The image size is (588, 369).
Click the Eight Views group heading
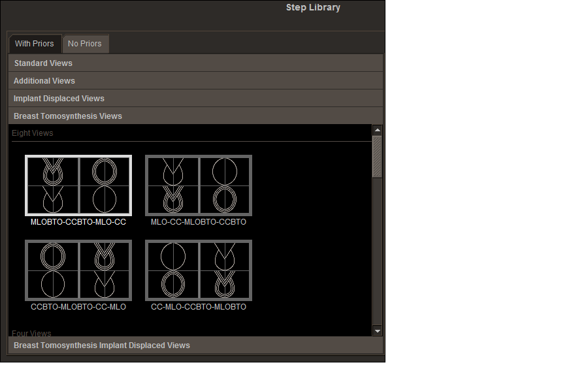[x=33, y=133]
